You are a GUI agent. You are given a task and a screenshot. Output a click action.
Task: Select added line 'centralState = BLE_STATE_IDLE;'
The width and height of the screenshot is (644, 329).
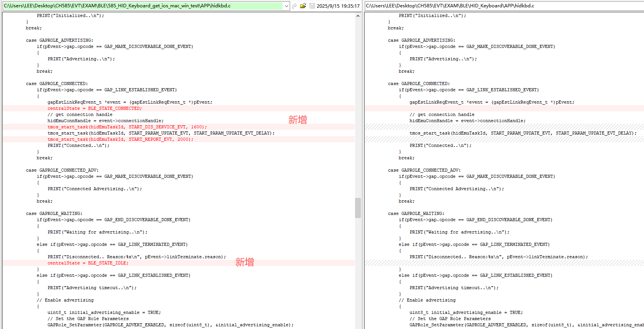(88, 263)
